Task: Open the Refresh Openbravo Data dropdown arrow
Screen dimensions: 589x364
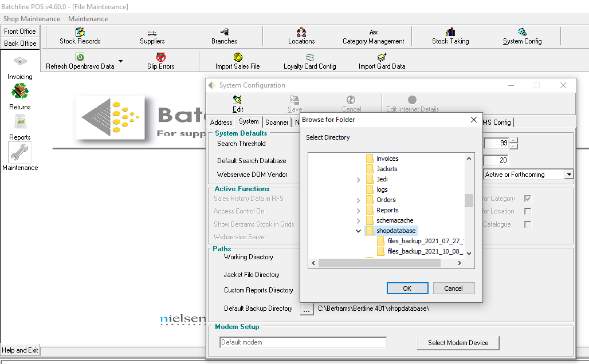Action: click(x=120, y=61)
